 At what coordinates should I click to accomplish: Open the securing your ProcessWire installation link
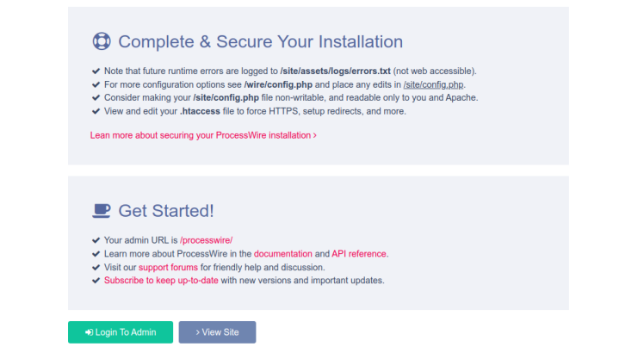203,135
